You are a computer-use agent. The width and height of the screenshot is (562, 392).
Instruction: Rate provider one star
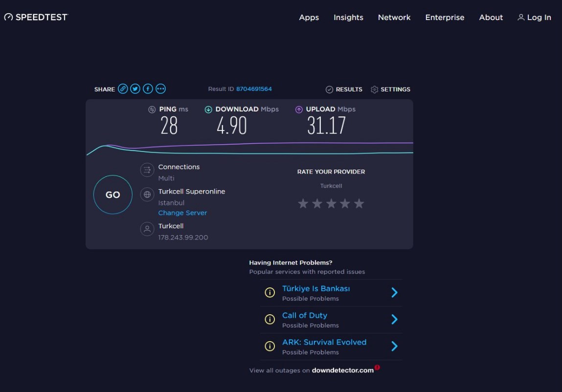[x=303, y=203]
